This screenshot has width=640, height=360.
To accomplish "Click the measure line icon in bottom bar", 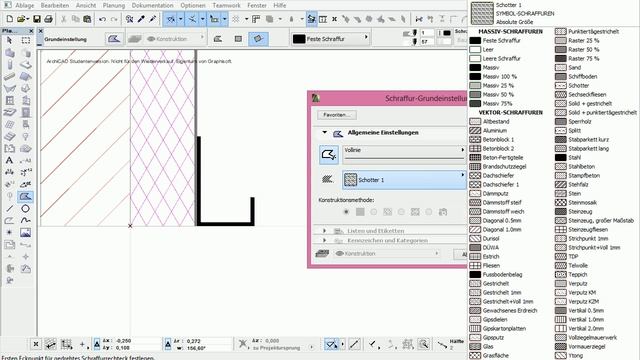I will pyautogui.click(x=355, y=344).
